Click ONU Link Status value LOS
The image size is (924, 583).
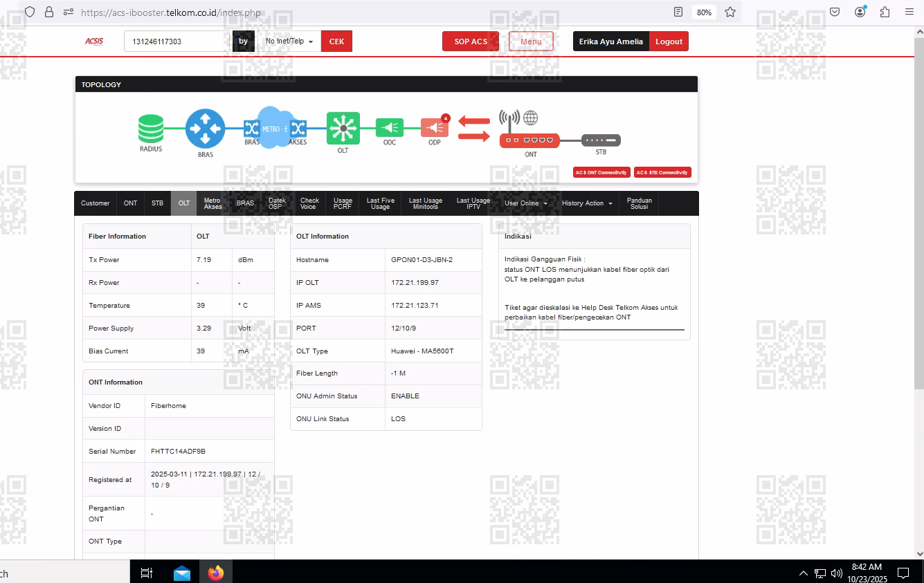pyautogui.click(x=398, y=419)
